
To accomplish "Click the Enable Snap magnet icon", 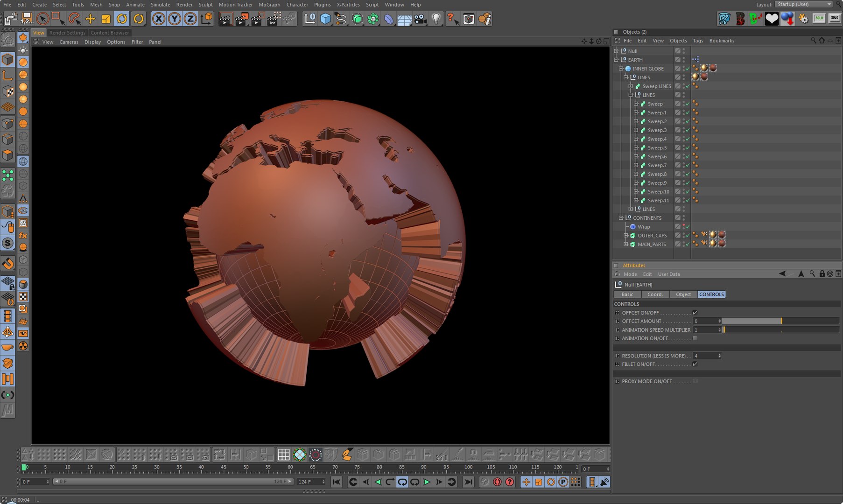I will tap(7, 264).
